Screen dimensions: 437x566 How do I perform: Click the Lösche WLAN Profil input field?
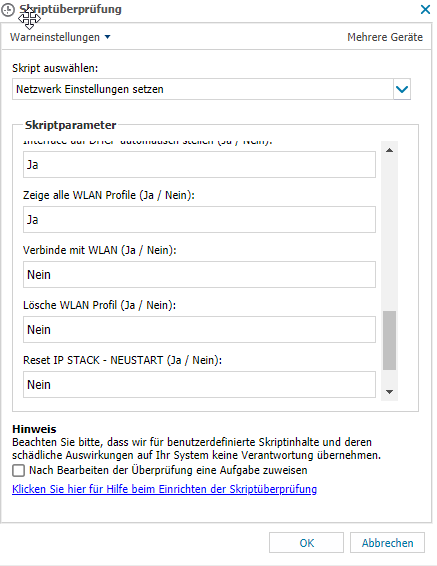199,330
